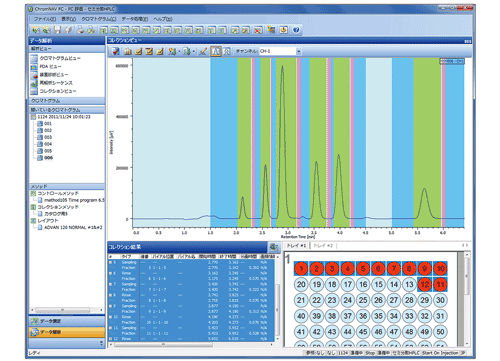Click Start On Injection in status bar
500x361 pixels.
[440, 353]
